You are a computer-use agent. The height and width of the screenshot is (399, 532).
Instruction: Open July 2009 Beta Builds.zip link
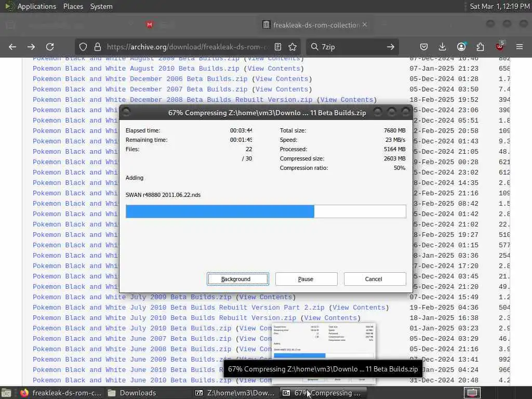[x=132, y=297]
